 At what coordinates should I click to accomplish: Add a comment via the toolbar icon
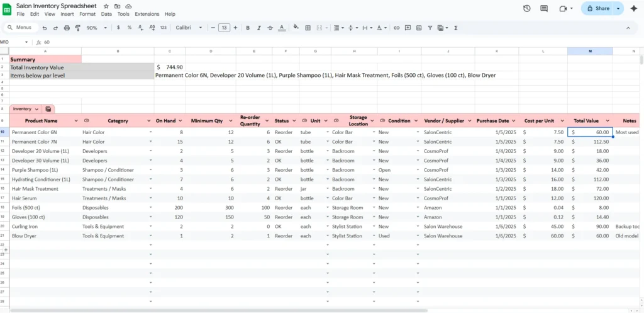pos(408,28)
